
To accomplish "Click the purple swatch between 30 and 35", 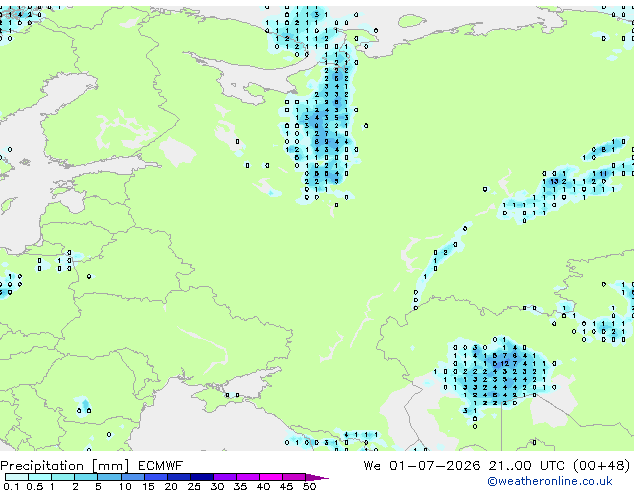I will point(224,477).
